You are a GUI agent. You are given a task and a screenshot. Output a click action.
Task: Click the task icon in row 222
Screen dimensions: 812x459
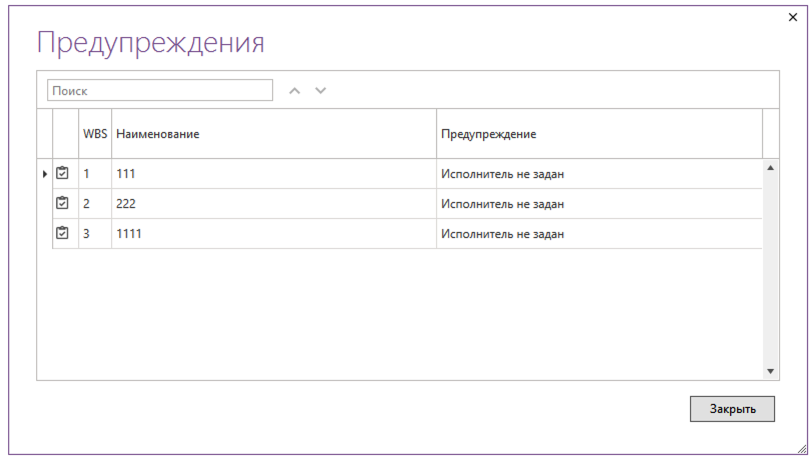coord(62,203)
